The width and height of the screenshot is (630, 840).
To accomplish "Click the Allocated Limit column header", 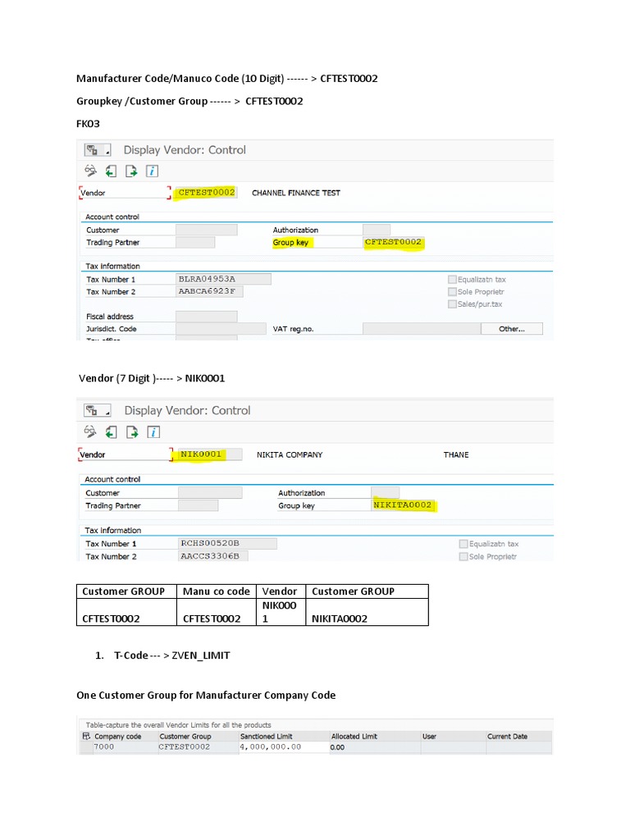I will tap(375, 737).
